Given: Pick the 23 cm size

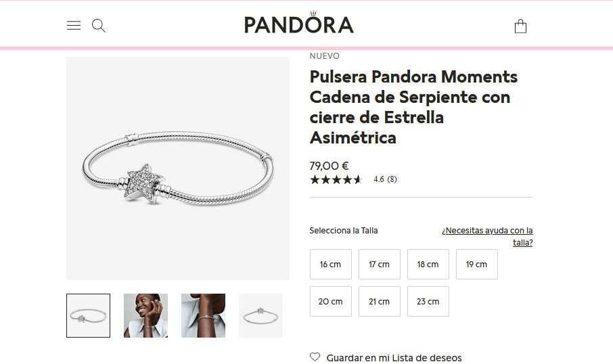Looking at the screenshot, I should pyautogui.click(x=428, y=302).
